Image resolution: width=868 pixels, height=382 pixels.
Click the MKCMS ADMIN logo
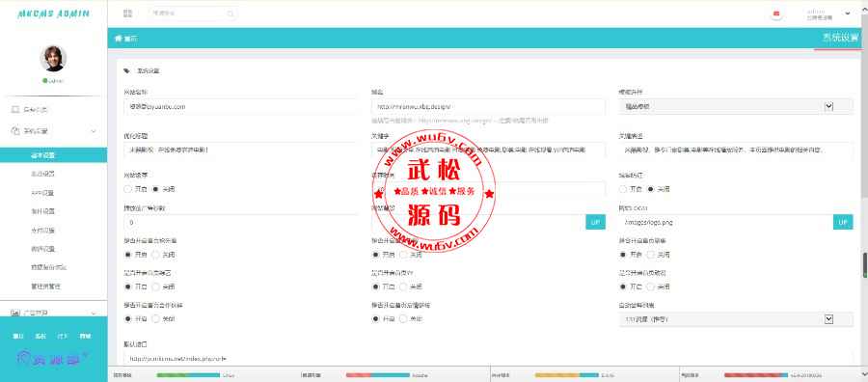[x=53, y=14]
